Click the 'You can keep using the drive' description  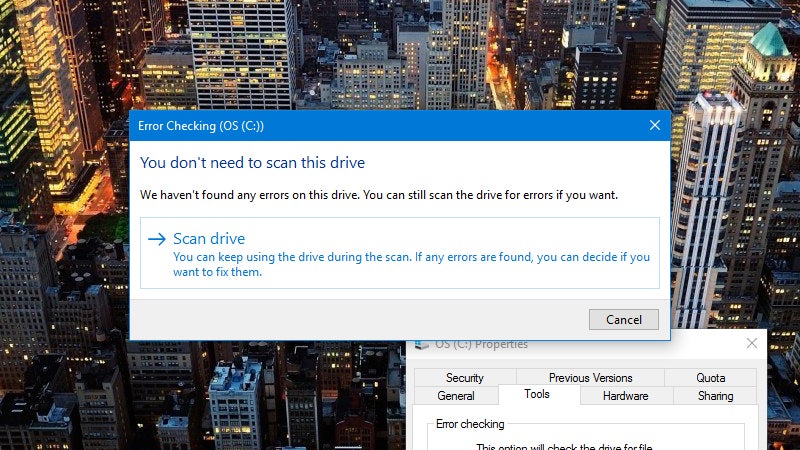(410, 264)
